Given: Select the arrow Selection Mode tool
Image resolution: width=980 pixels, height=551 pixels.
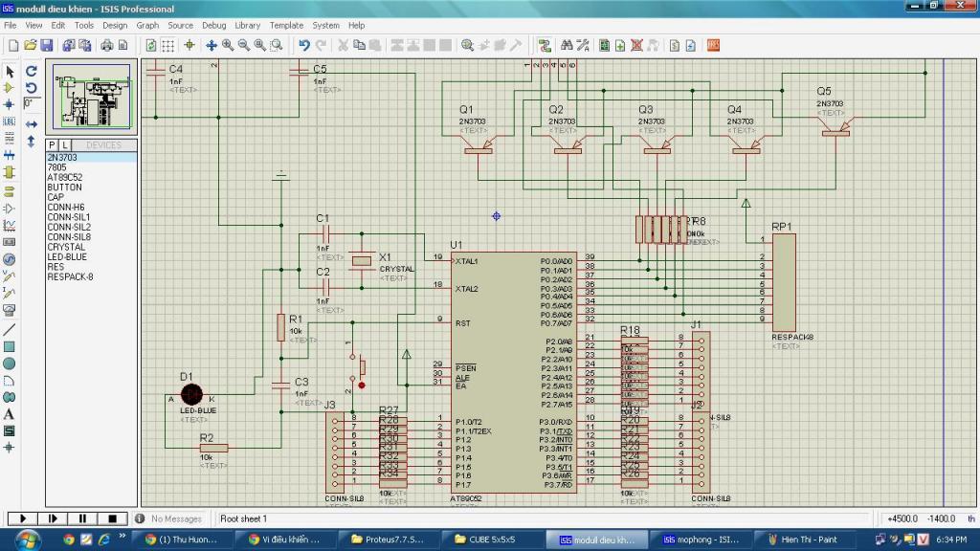Looking at the screenshot, I should [x=10, y=72].
